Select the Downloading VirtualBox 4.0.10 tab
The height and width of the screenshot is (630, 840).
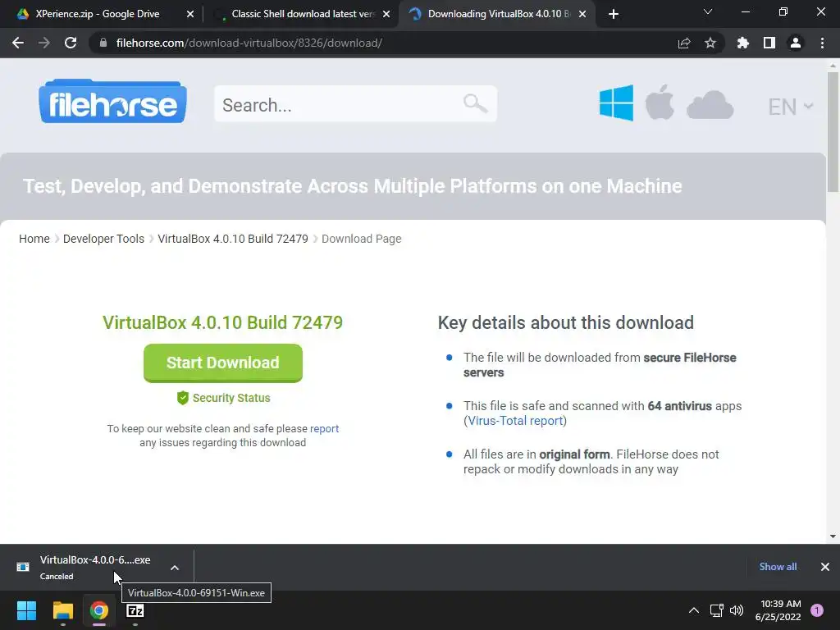tap(498, 14)
